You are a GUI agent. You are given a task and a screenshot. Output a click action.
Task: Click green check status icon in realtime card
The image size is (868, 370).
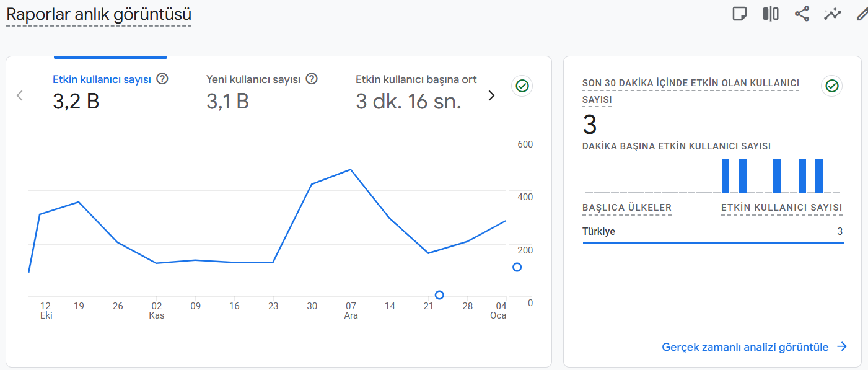(x=831, y=86)
